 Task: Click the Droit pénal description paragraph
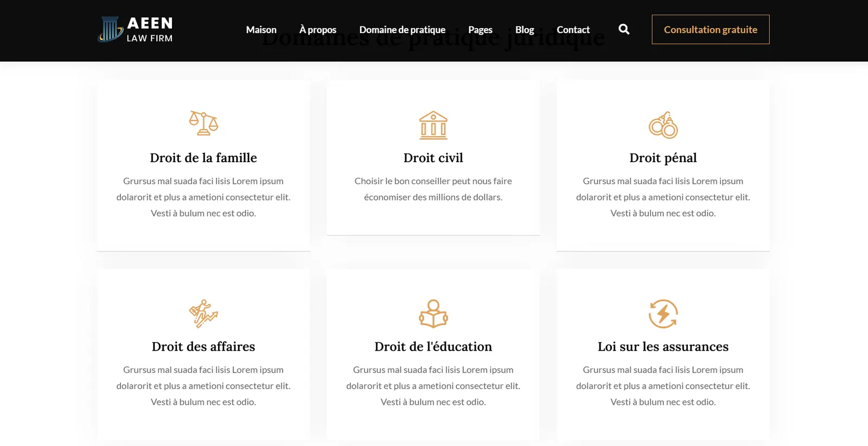click(x=663, y=197)
